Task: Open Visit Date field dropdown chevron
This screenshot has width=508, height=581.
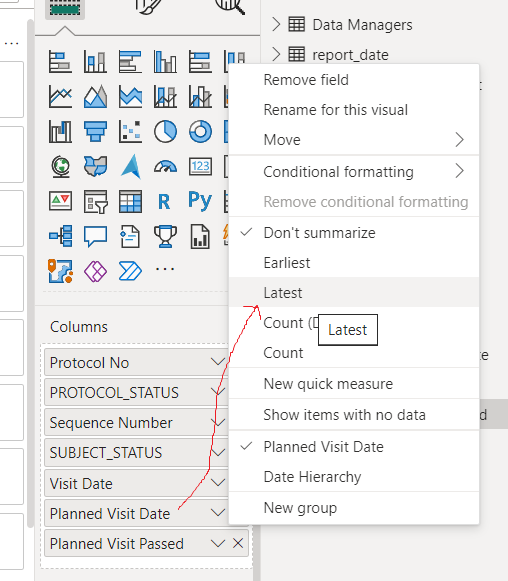Action: [x=218, y=482]
